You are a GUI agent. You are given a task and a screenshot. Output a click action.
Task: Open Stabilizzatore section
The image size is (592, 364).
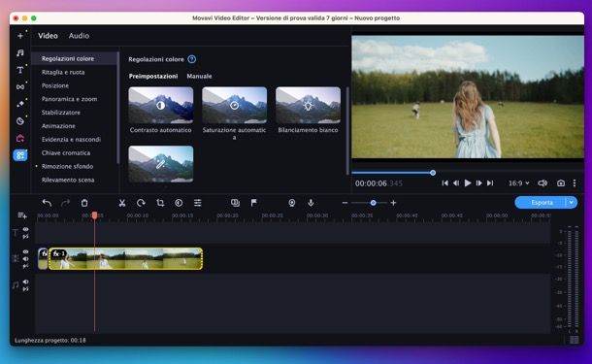click(x=61, y=113)
